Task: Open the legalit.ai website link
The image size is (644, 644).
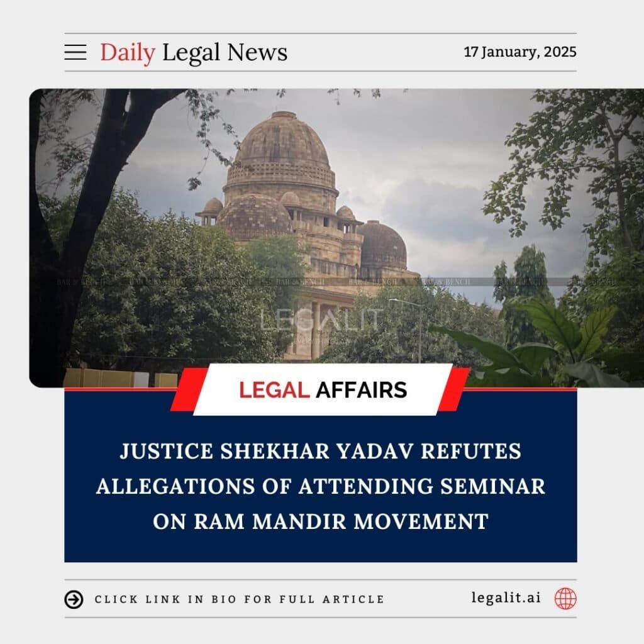Action: pyautogui.click(x=506, y=597)
